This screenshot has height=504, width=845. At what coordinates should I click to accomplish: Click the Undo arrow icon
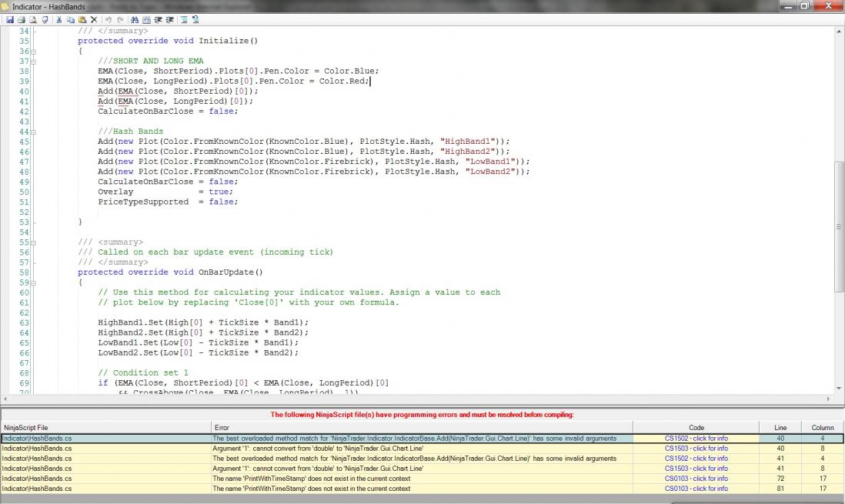coord(109,20)
